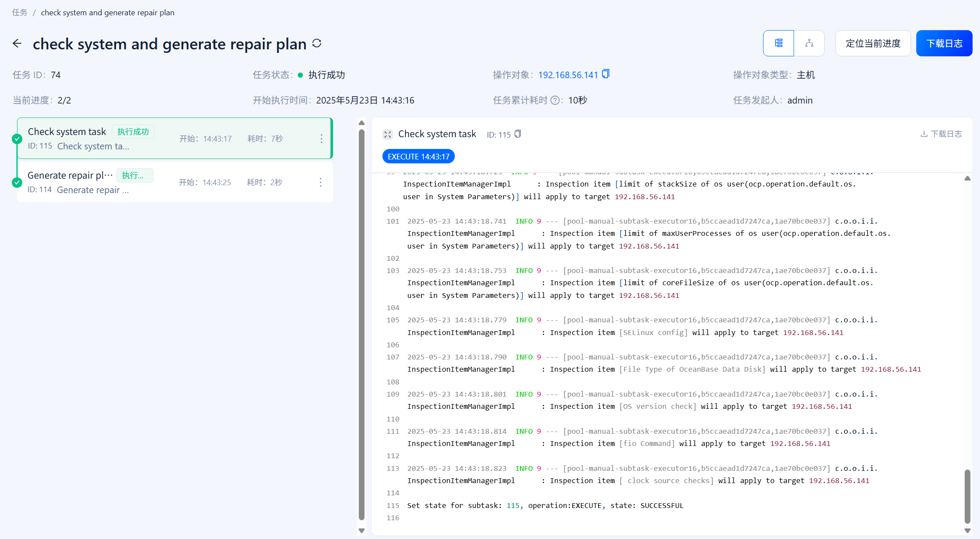This screenshot has height=539, width=980.
Task: Select the EXECUTE 14:43:17 stage tag
Action: point(418,156)
